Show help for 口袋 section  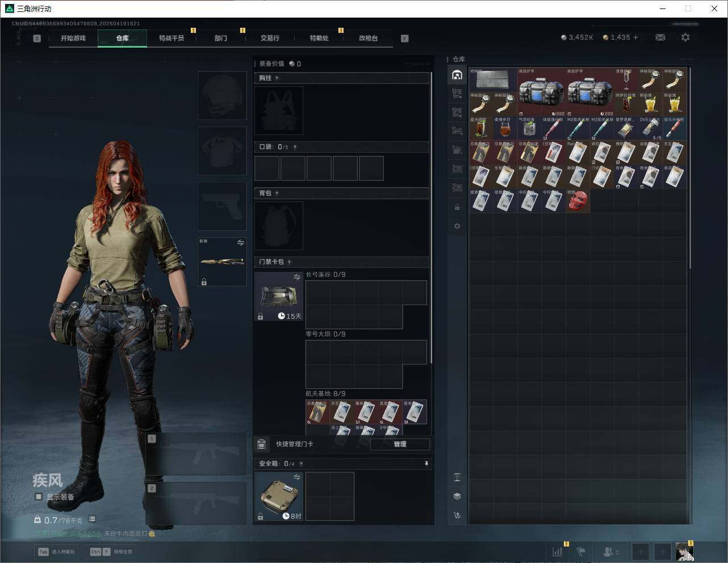pyautogui.click(x=295, y=147)
